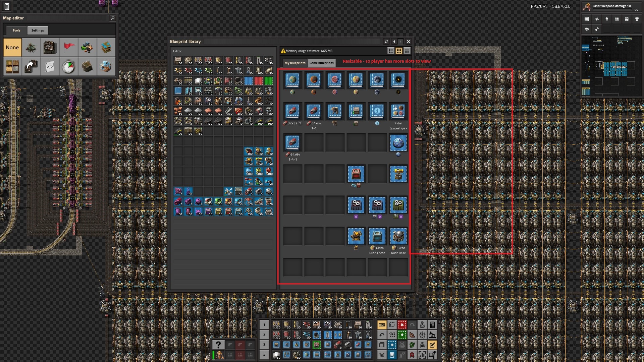
Task: Open the Initial Spaceships blueprint book
Action: coord(398,111)
